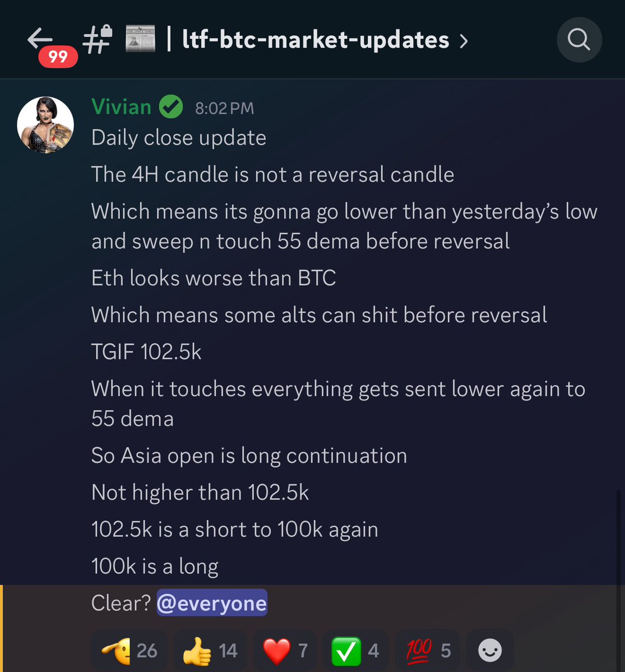Tap Vivian's green verified badge
This screenshot has height=672, width=625.
tap(171, 106)
